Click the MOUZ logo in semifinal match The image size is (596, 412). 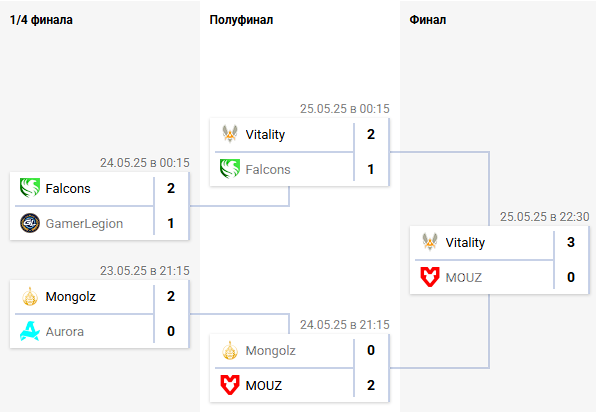coord(230,385)
